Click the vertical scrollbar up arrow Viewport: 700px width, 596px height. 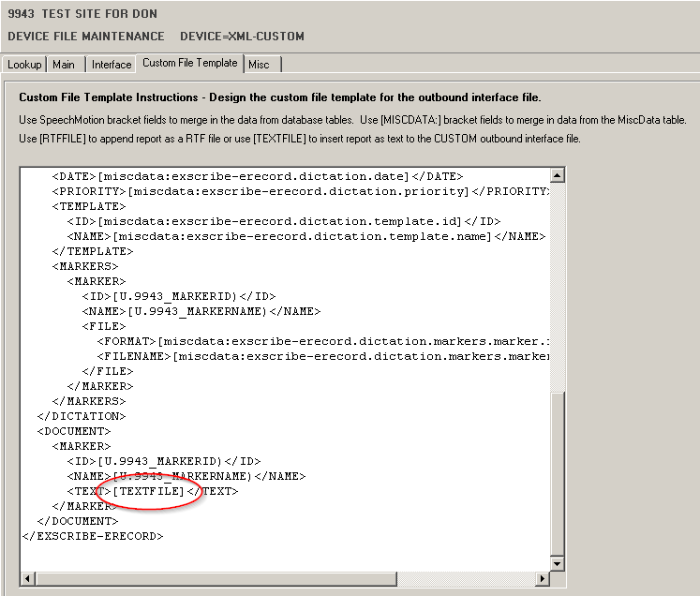point(558,175)
